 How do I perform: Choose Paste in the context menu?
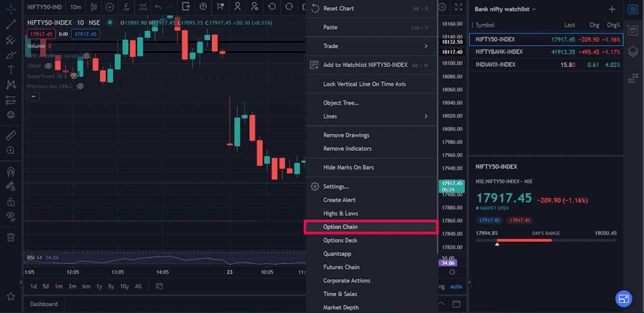point(371,27)
